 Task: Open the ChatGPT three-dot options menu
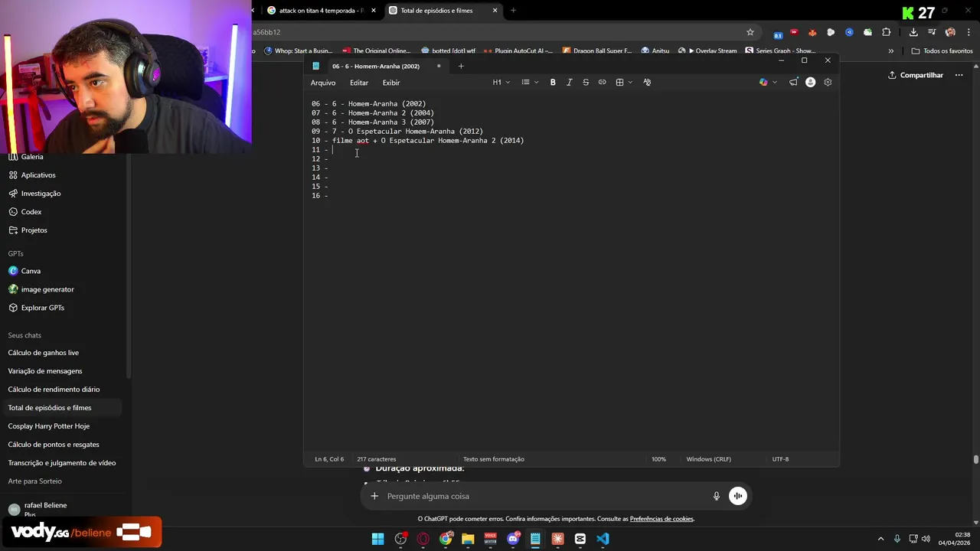[x=959, y=75]
